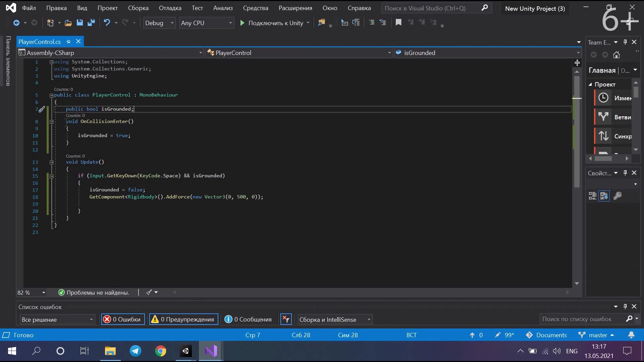Toggle the code folding on line 15
Screen dimensions: 644x362
(51, 176)
